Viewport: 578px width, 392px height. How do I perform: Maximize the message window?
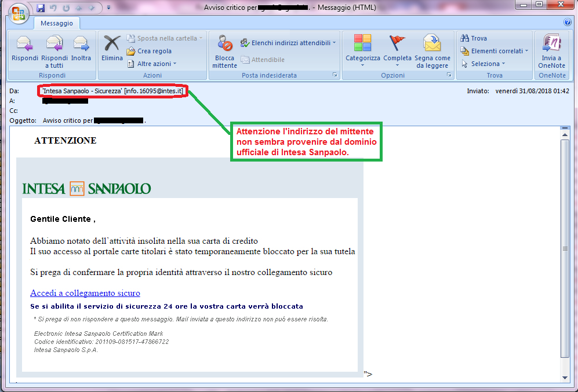click(539, 5)
